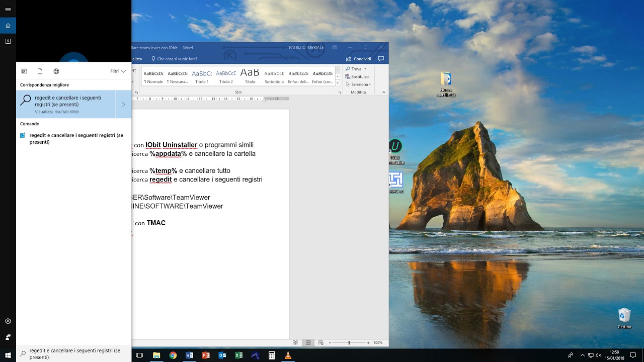The image size is (644, 362).
Task: Open Word ribbon display options
Action: (x=335, y=47)
